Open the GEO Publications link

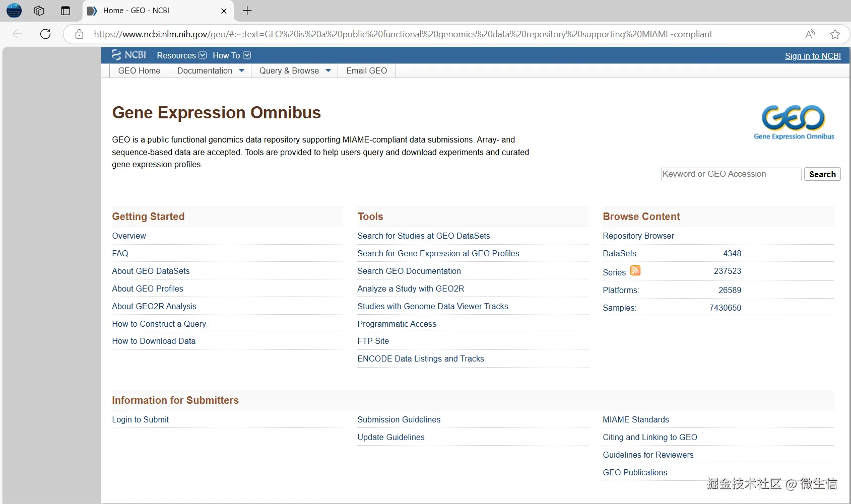click(635, 472)
